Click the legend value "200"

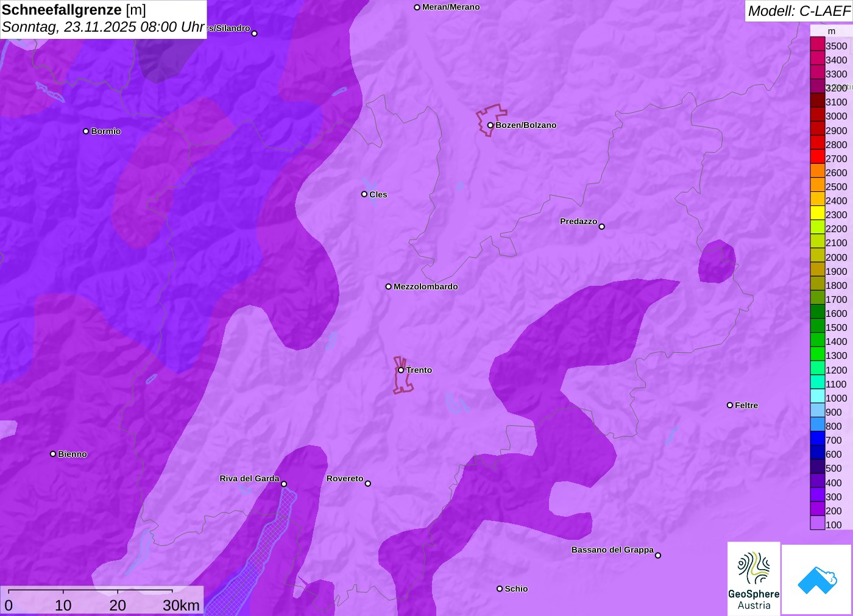click(x=834, y=511)
